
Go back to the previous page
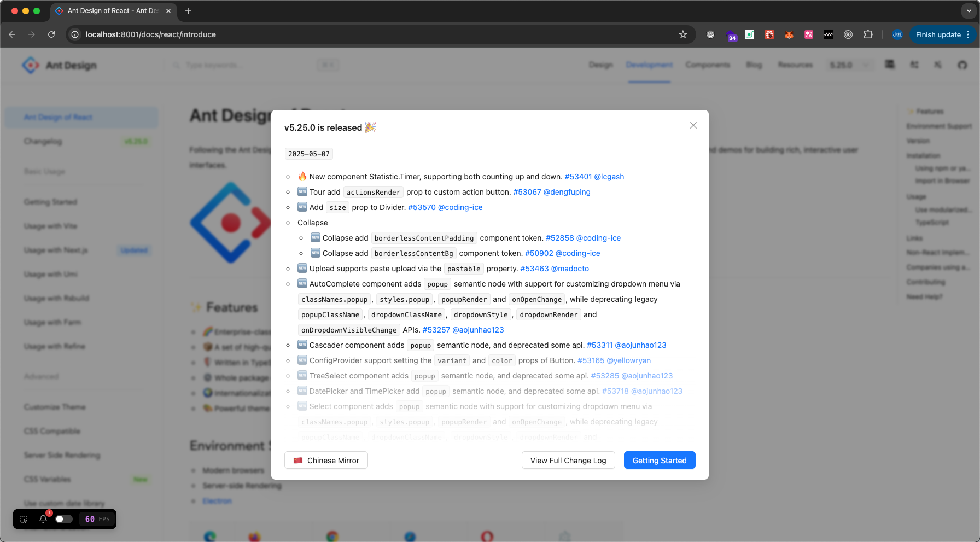point(12,34)
